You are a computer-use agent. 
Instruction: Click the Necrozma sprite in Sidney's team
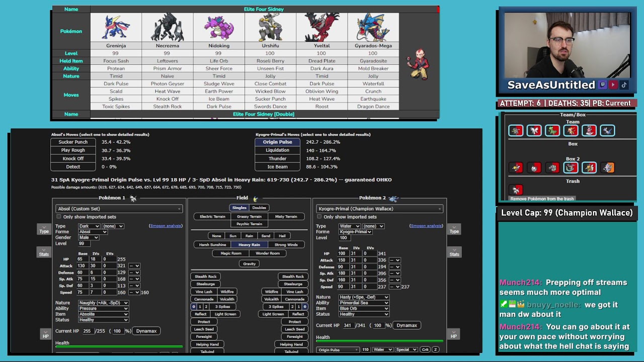point(167,28)
